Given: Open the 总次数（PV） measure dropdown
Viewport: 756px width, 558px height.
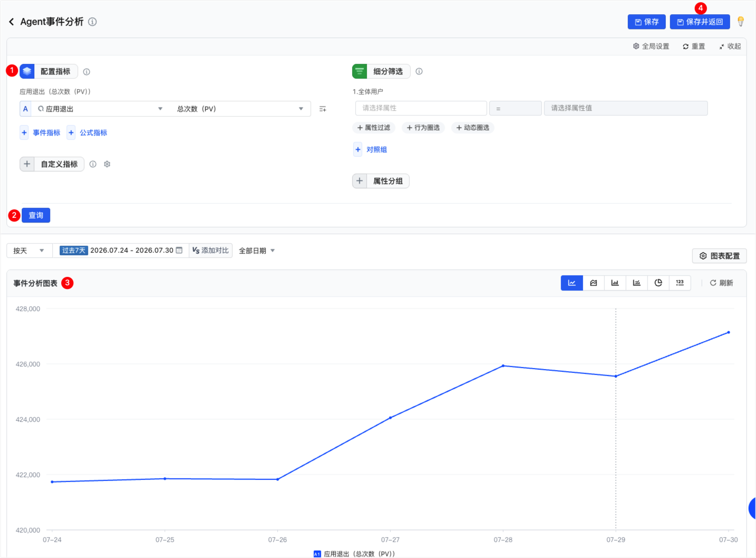Looking at the screenshot, I should click(240, 109).
